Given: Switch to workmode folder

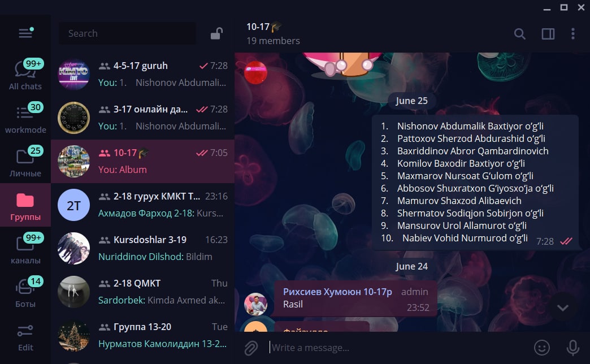Looking at the screenshot, I should (25, 118).
